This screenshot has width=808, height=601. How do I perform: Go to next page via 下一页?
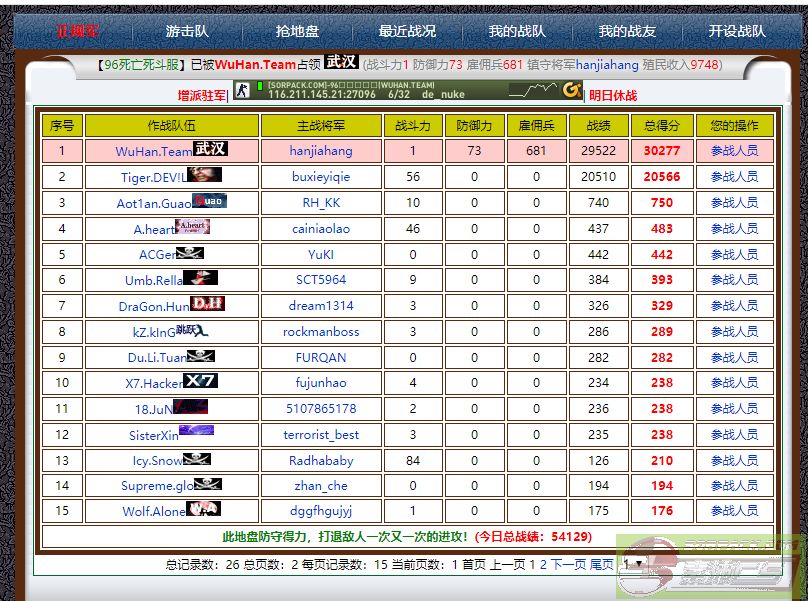[568, 564]
